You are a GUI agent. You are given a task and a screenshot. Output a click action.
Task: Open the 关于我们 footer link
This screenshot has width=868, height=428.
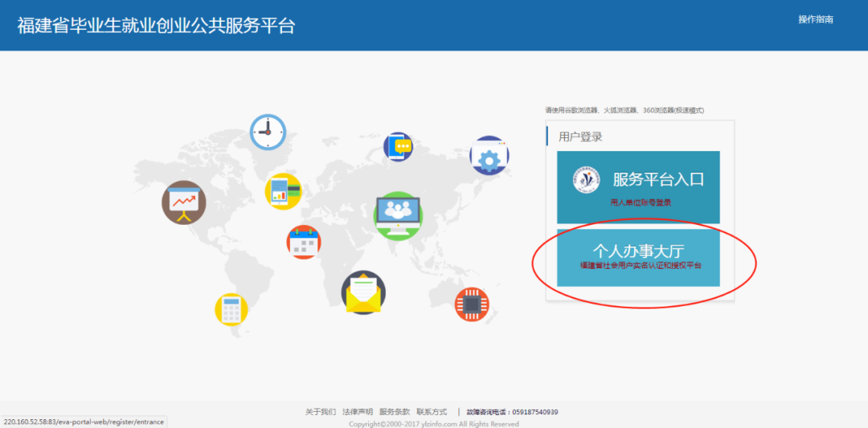320,412
